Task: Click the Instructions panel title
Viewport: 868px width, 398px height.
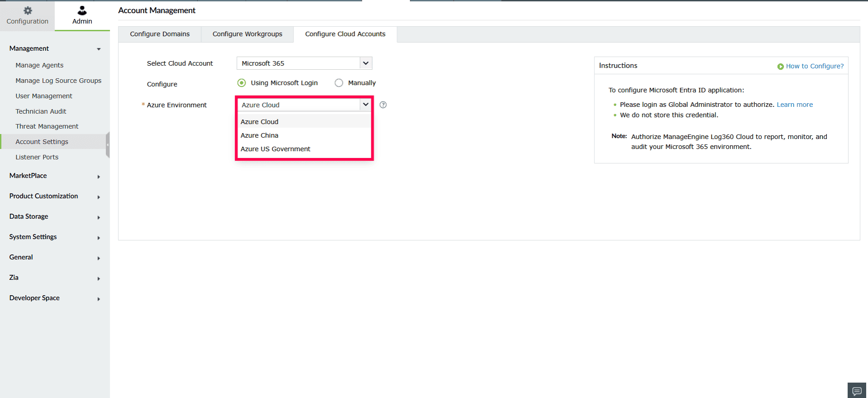Action: pyautogui.click(x=618, y=66)
